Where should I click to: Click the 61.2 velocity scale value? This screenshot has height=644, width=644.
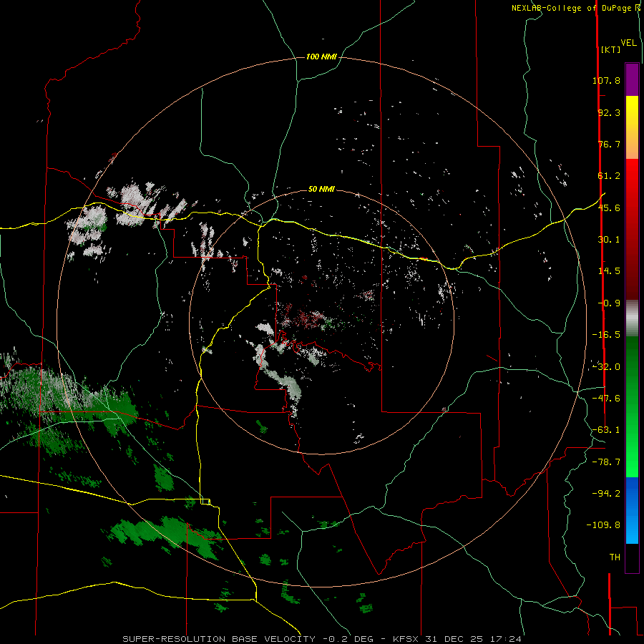click(609, 176)
